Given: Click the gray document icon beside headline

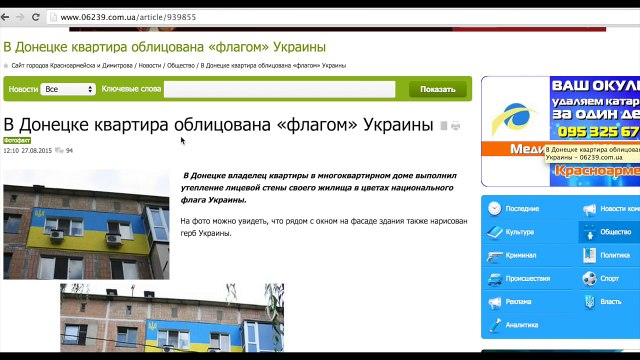Looking at the screenshot, I should (x=444, y=126).
